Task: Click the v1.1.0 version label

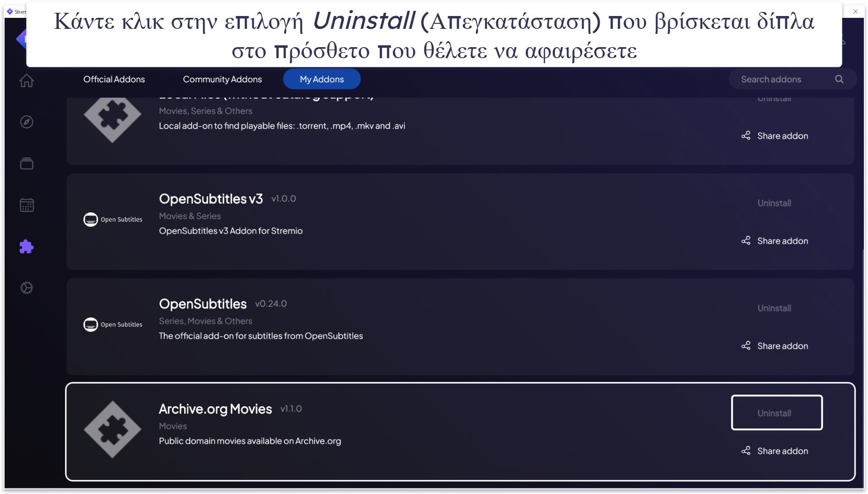Action: (291, 409)
